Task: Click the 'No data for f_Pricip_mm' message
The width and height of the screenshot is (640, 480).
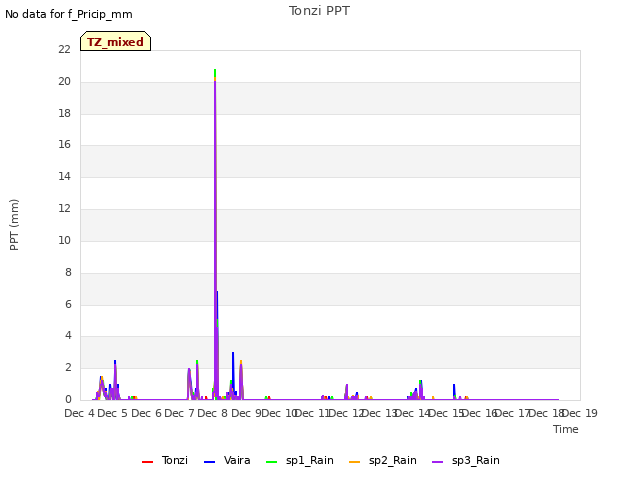Action: click(x=69, y=14)
